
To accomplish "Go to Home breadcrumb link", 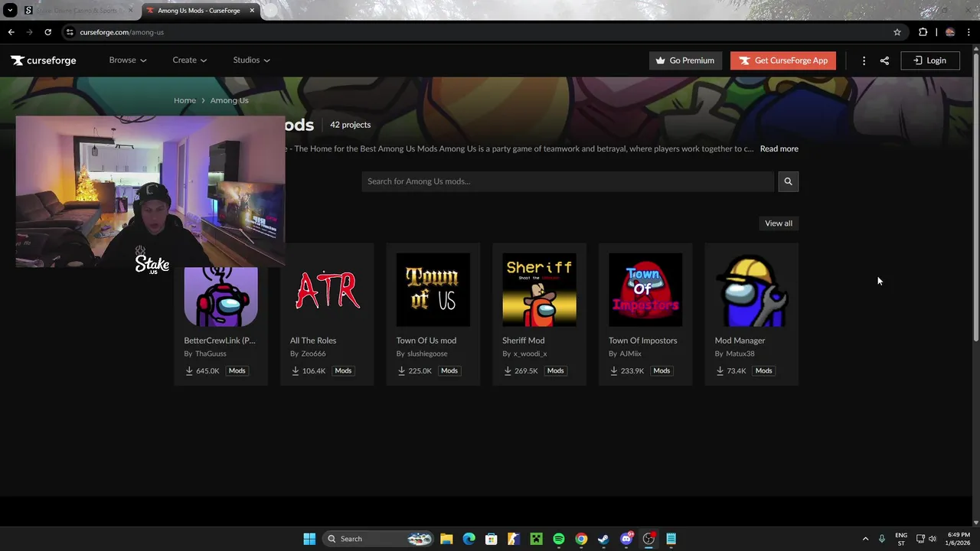I will tap(185, 100).
